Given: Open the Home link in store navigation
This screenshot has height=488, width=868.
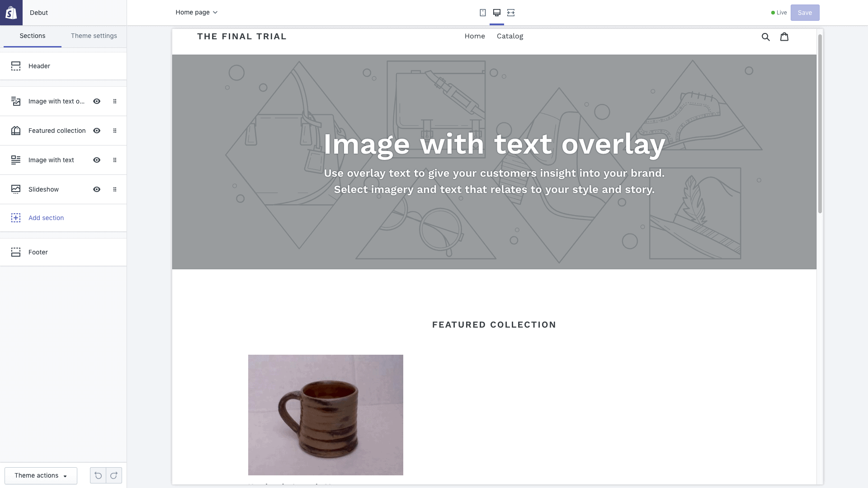Looking at the screenshot, I should coord(475,36).
